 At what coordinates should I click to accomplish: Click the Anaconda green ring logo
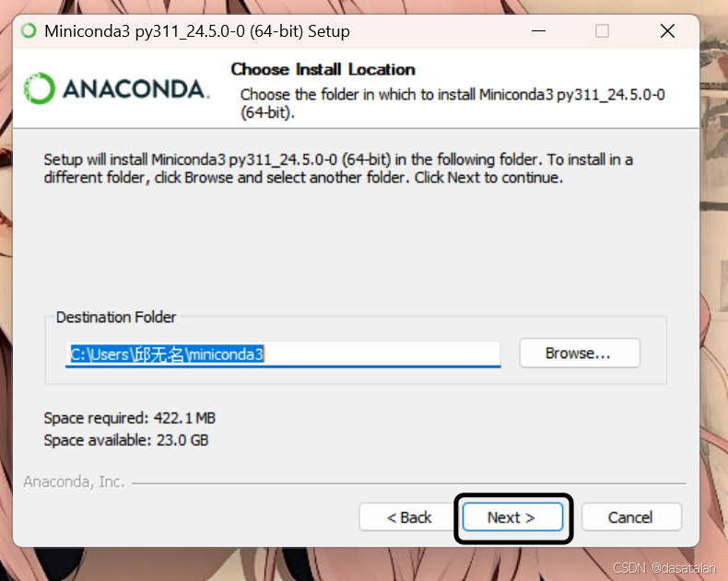[x=40, y=88]
